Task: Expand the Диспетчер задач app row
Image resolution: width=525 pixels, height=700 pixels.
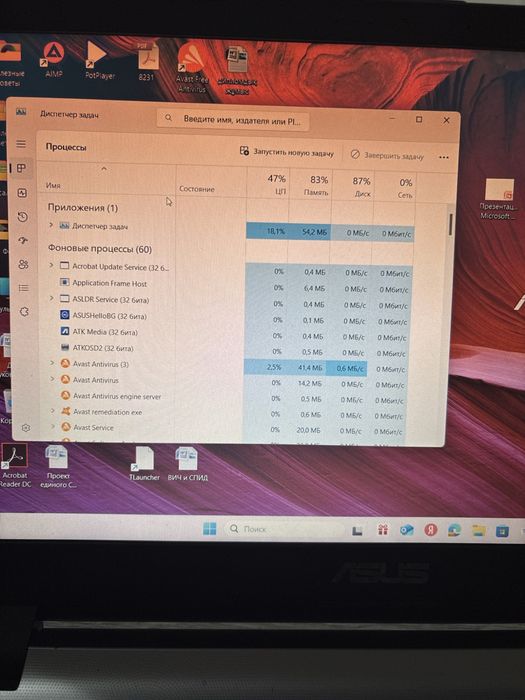Action: coord(51,225)
